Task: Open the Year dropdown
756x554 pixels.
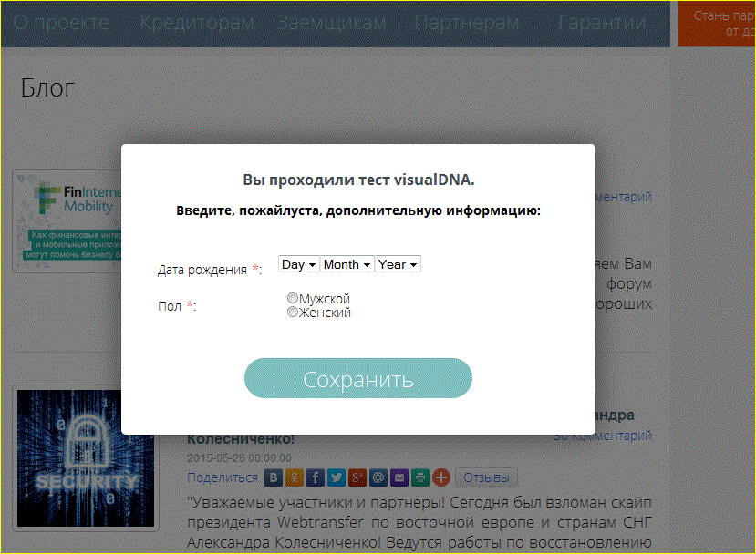Action: coord(399,264)
